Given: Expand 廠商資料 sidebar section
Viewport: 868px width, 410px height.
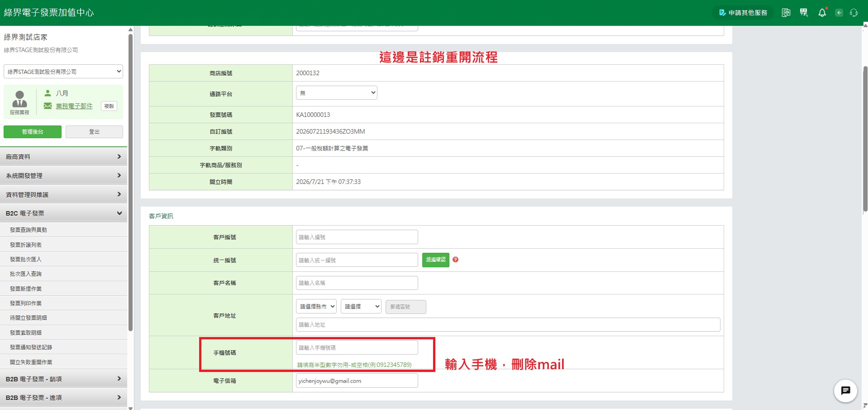Looking at the screenshot, I should coord(63,157).
